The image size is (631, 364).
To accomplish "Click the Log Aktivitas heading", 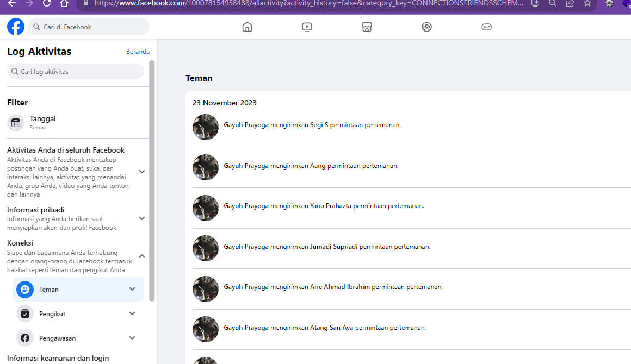I will (x=39, y=52).
